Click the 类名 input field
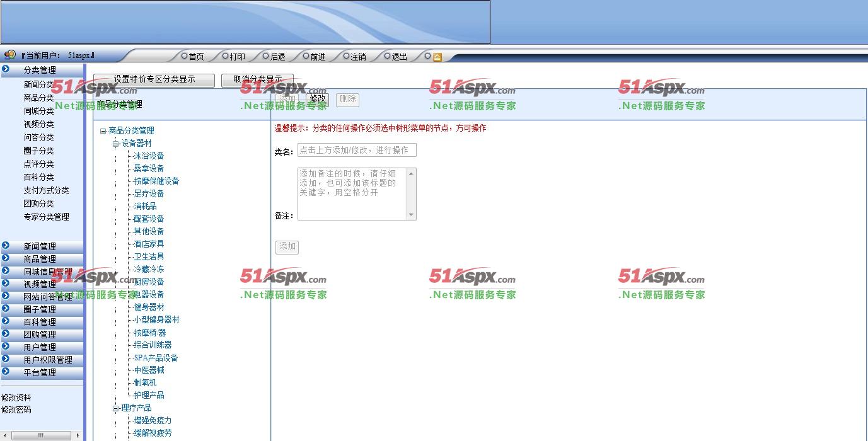868x441 pixels. click(357, 151)
